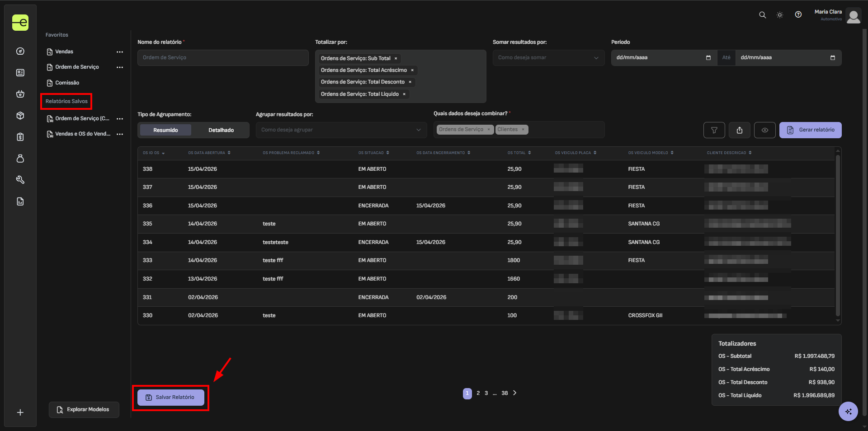The image size is (868, 431).
Task: Click the search magnifier icon
Action: click(762, 15)
